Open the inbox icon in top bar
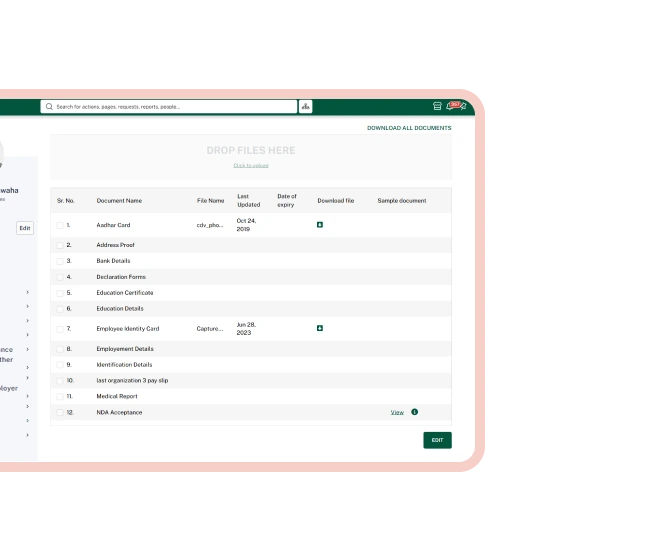658x560 pixels. (437, 106)
